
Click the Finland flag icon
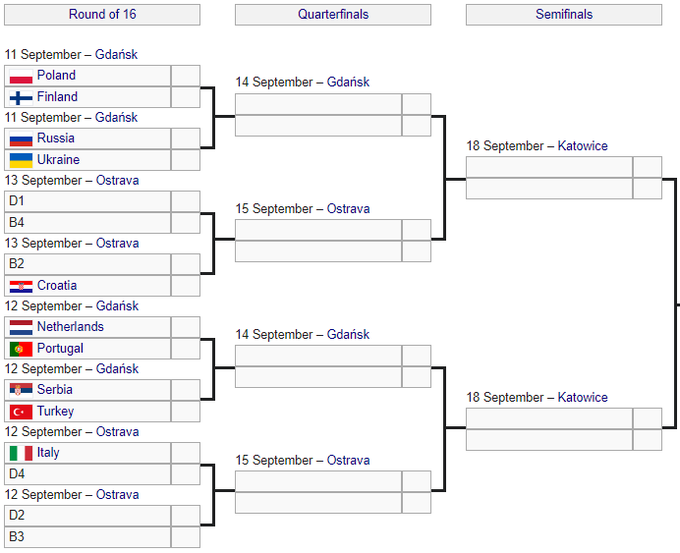tap(20, 98)
